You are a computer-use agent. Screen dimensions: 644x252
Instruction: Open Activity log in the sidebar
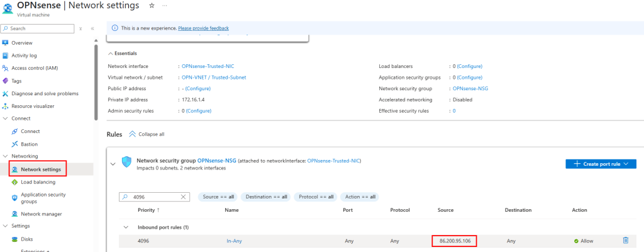[x=25, y=55]
